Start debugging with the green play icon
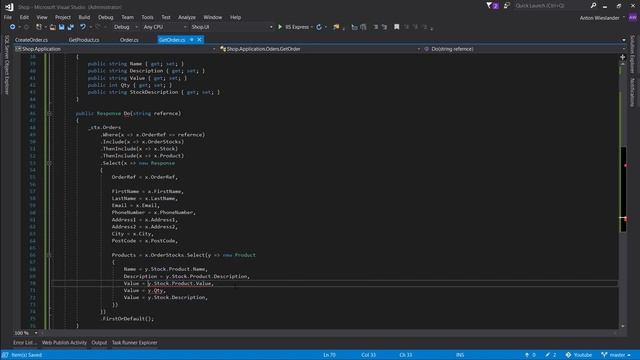The width and height of the screenshot is (640, 360). [x=280, y=27]
